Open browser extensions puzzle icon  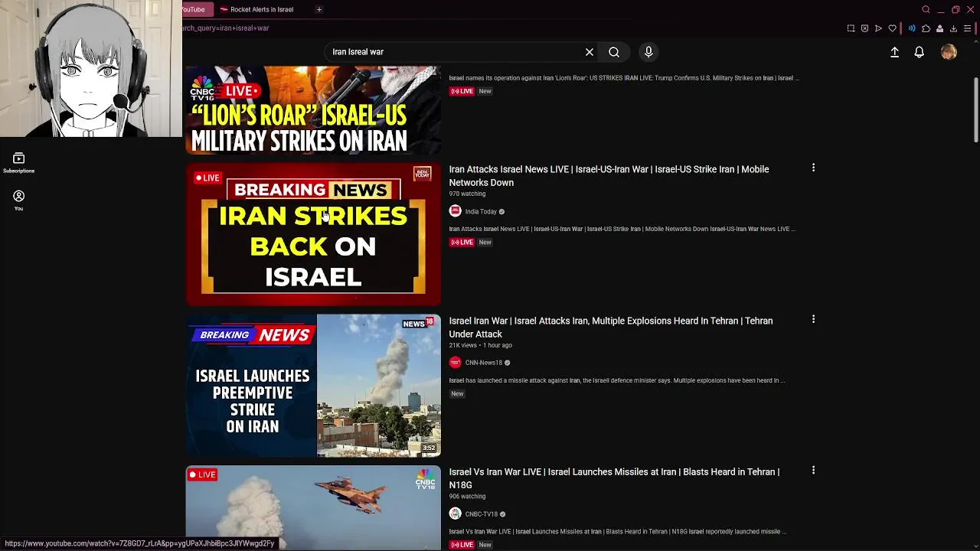coord(926,28)
